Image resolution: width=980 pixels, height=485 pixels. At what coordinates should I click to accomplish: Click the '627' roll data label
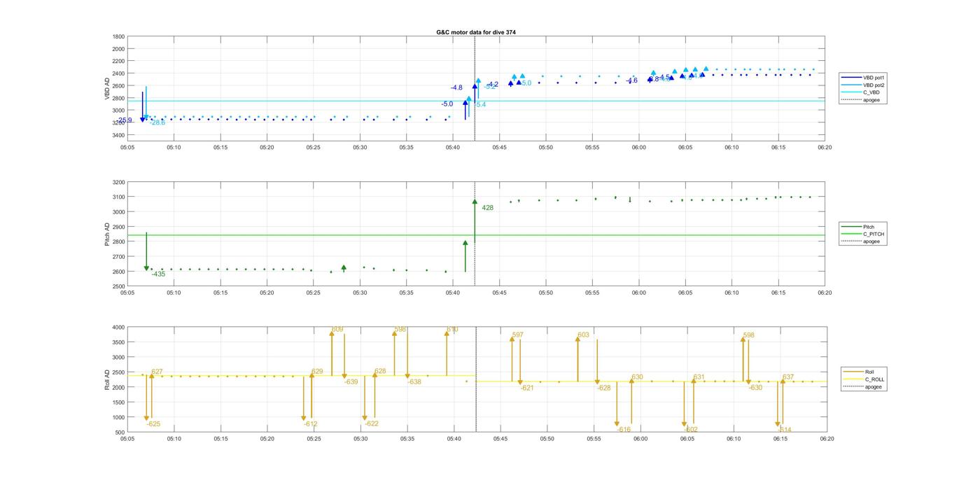157,372
